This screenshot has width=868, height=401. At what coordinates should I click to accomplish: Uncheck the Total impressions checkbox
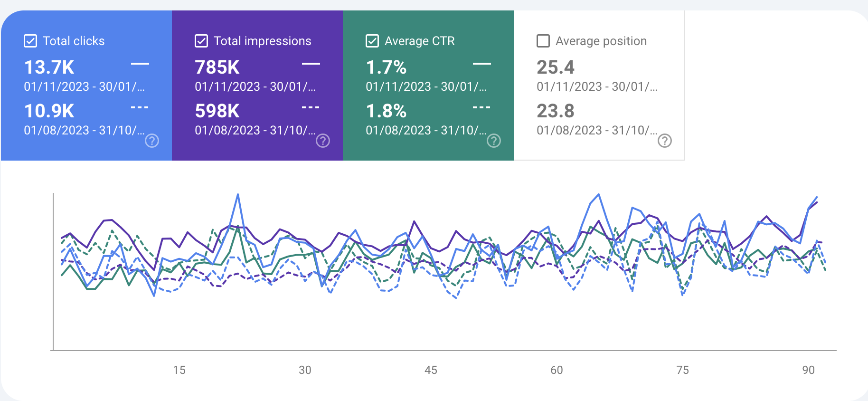[x=201, y=41]
